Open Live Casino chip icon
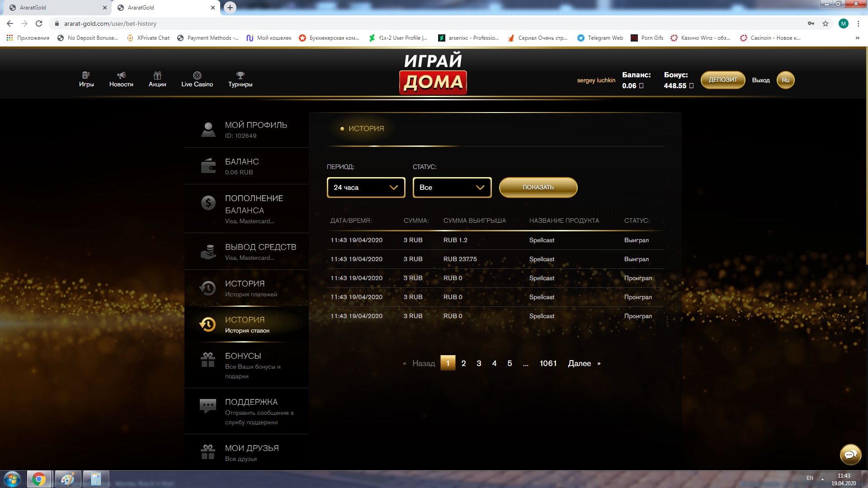 tap(197, 75)
